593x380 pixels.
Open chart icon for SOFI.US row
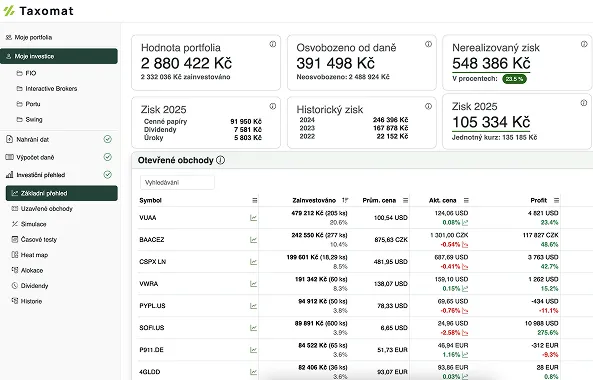[x=253, y=328]
